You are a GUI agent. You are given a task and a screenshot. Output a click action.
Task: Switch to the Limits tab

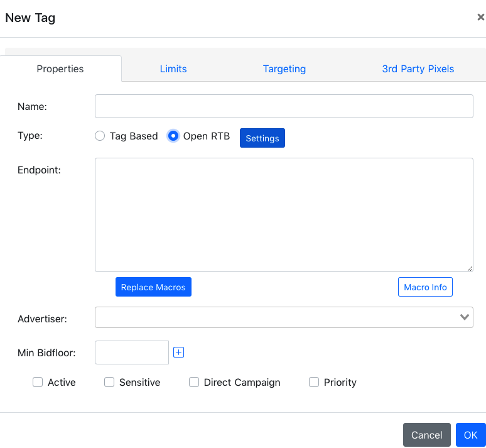coord(173,68)
